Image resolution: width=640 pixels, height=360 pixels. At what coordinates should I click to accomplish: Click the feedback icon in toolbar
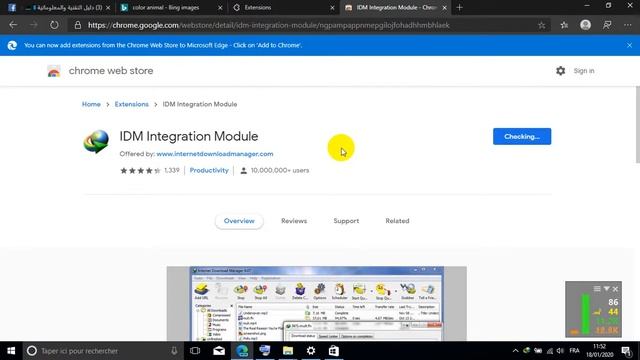tap(607, 25)
